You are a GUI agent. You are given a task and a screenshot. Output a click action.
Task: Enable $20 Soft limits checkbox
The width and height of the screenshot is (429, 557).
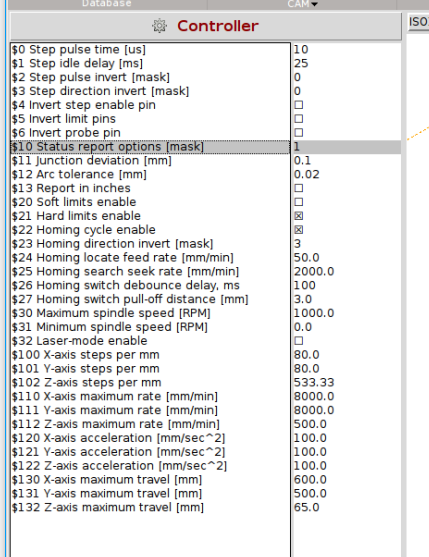[x=299, y=202]
